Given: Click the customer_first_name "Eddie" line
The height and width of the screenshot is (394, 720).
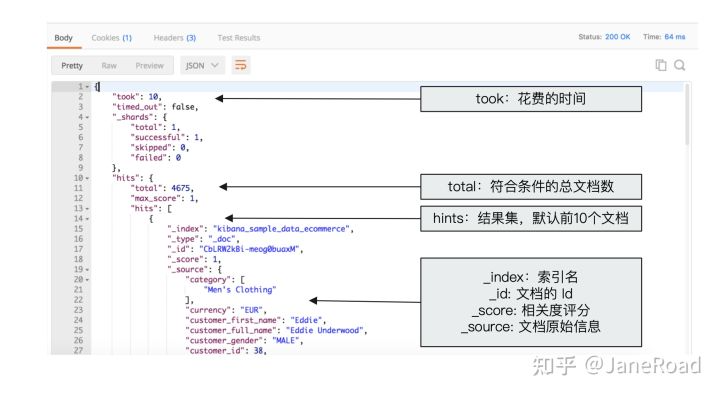Looking at the screenshot, I should [x=256, y=320].
